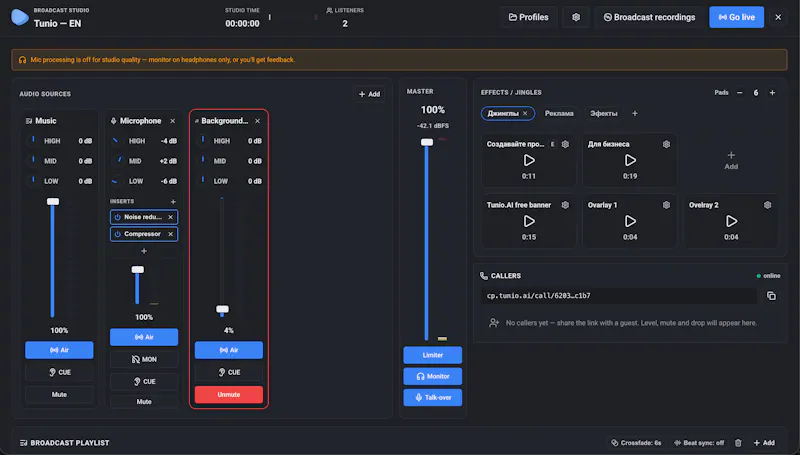Add a track to broadcast playlist
Screen dimensions: 800x455
point(764,443)
